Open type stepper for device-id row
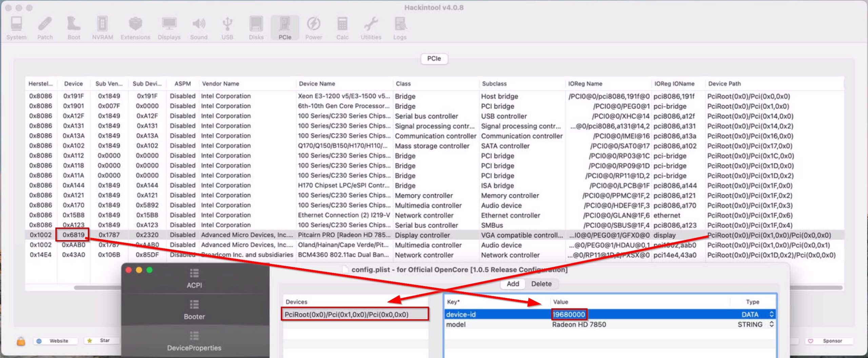The image size is (868, 358). pyautogui.click(x=771, y=314)
